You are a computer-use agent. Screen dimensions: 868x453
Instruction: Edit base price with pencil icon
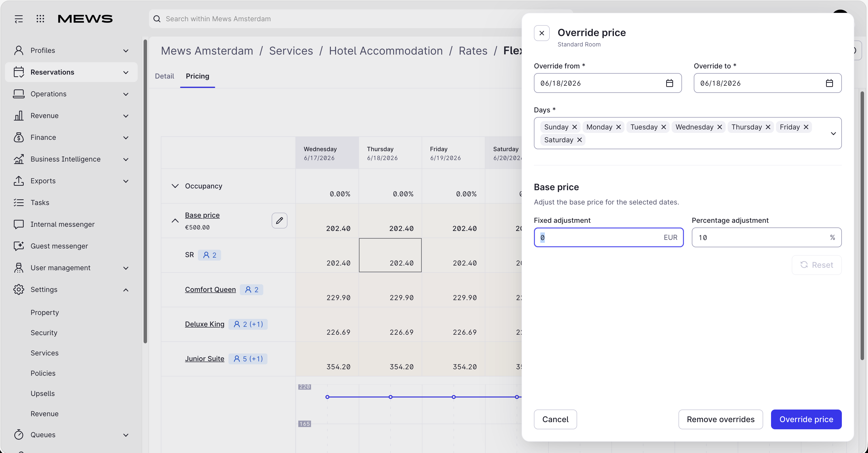point(279,221)
